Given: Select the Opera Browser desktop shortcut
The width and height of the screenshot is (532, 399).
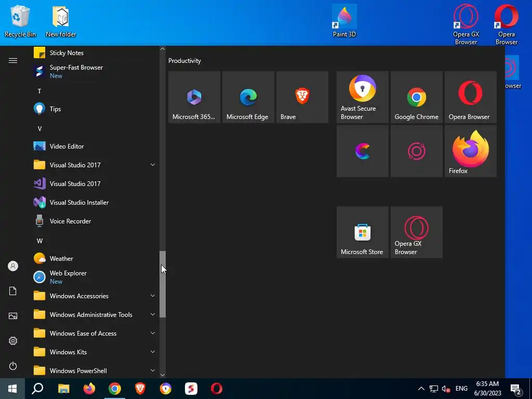Looking at the screenshot, I should pos(507,24).
